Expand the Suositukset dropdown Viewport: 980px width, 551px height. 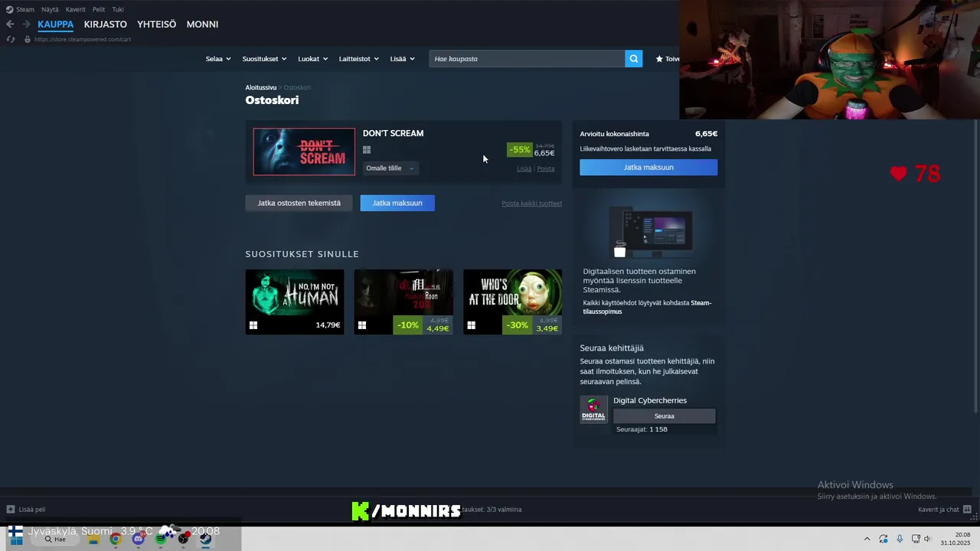pyautogui.click(x=264, y=59)
